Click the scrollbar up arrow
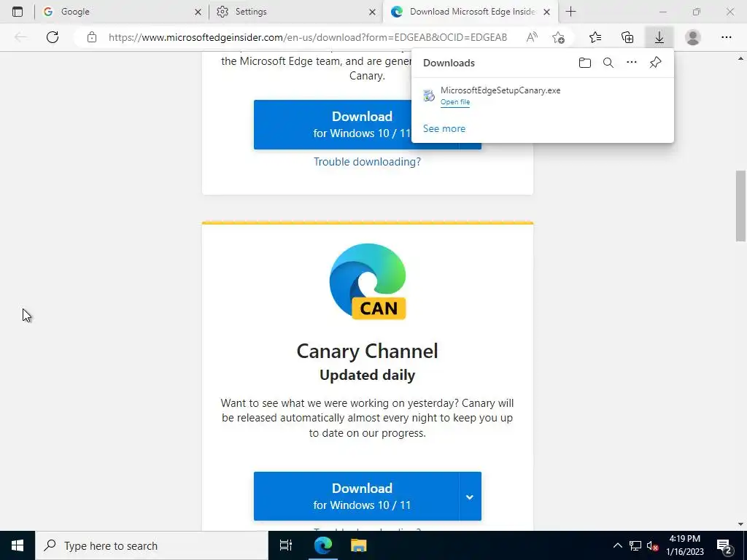 coord(740,58)
